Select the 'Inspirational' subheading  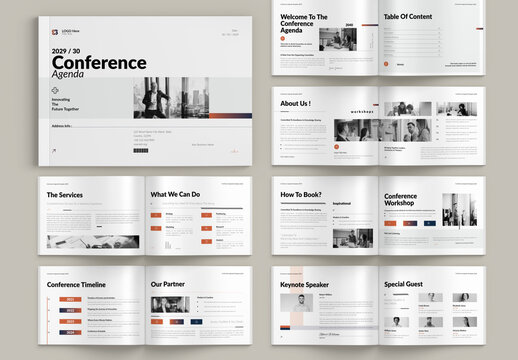(x=342, y=203)
